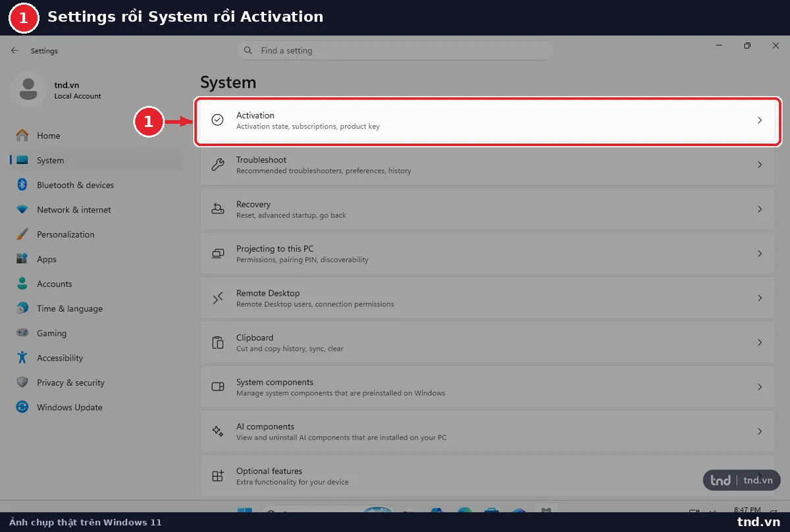The height and width of the screenshot is (532, 790).
Task: Click 'Reset, advanced startup, go back' text
Action: [291, 215]
